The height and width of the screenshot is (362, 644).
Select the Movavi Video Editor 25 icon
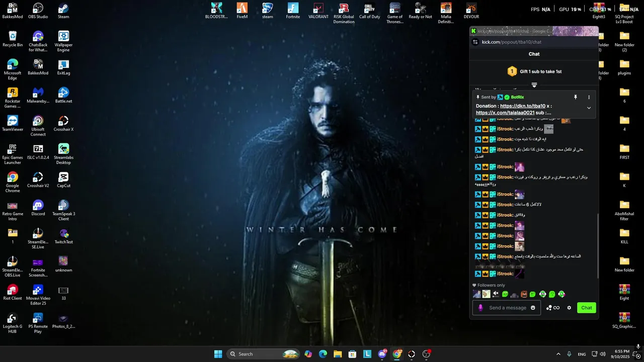tap(38, 295)
